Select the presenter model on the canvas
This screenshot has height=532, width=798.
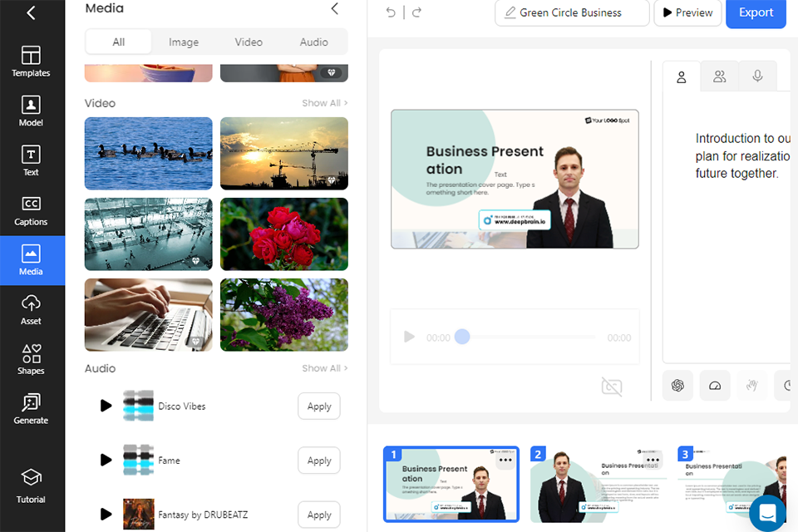tap(569, 198)
